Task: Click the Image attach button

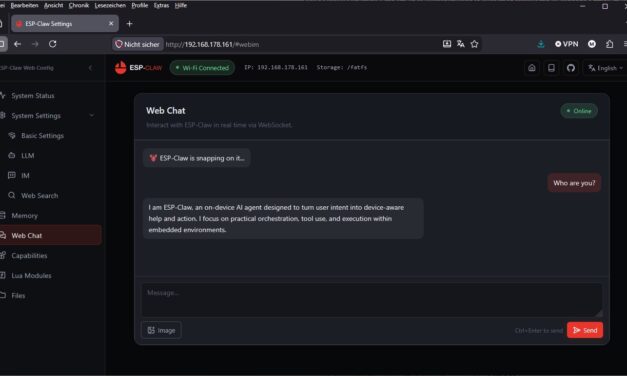Action: pyautogui.click(x=162, y=330)
